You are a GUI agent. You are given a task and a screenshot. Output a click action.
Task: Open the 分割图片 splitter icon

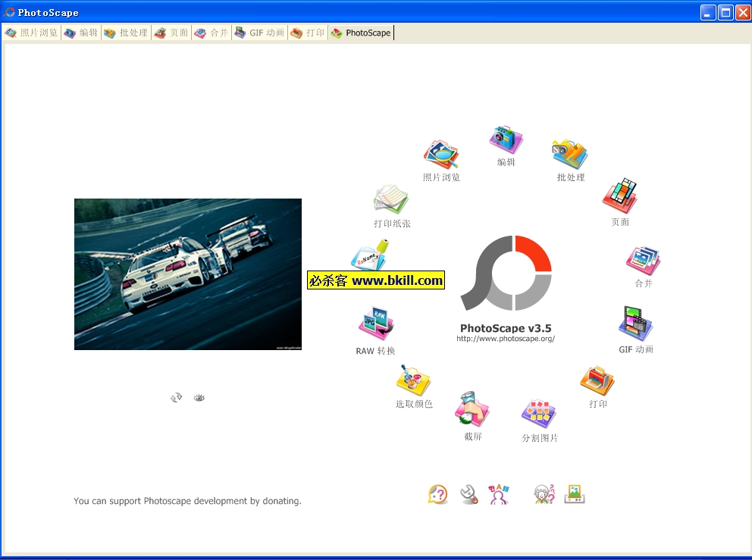click(539, 414)
